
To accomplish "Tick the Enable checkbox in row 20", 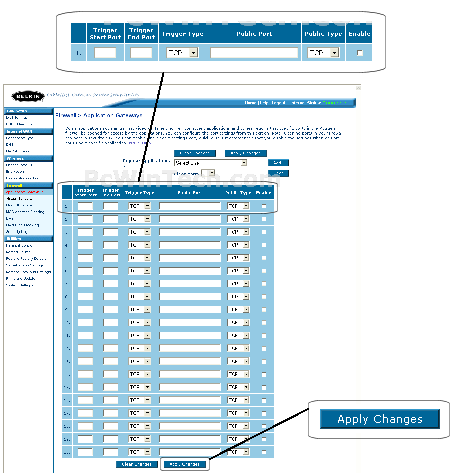I will pos(264,452).
